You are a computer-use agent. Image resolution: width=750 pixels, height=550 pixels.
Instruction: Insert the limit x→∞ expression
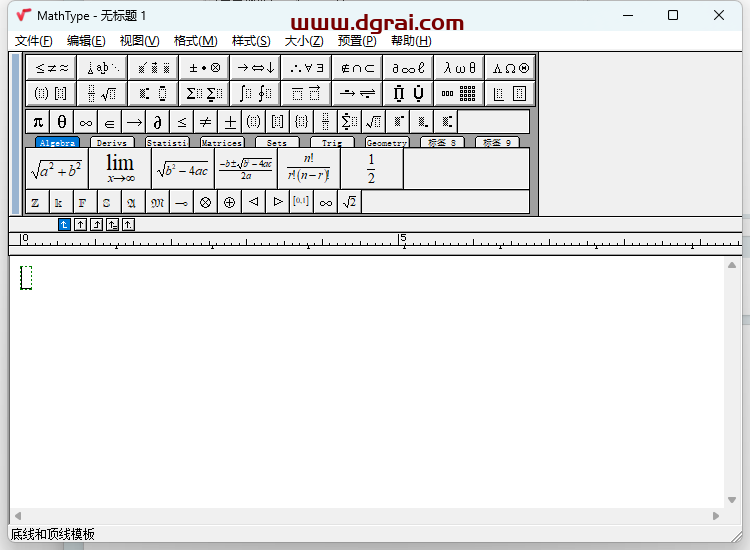[x=120, y=169]
